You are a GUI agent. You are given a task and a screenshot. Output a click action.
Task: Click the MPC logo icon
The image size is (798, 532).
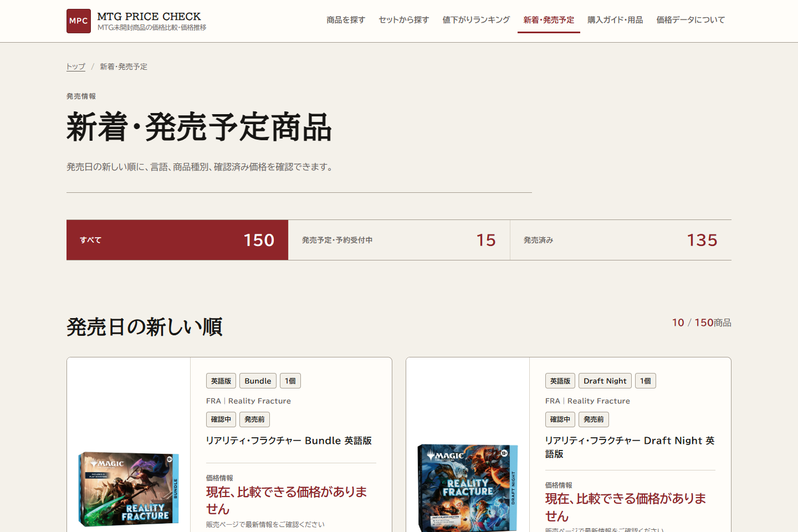[79, 21]
